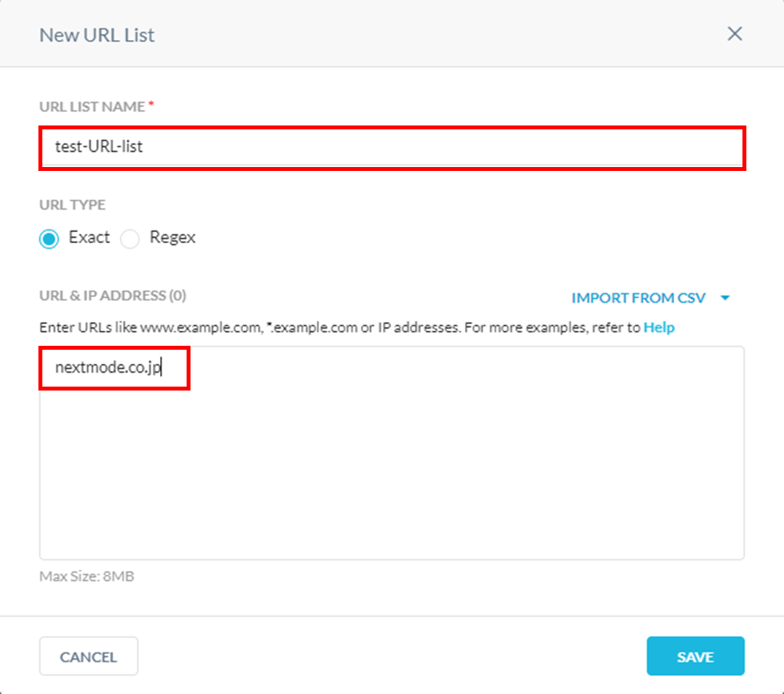Click the dropdown chevron next to IMPORT FROM CSV
Viewport: 784px width, 694px height.
pyautogui.click(x=724, y=298)
